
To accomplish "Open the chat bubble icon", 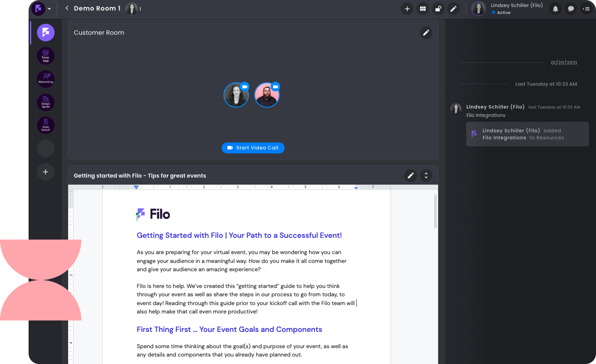I will click(571, 8).
